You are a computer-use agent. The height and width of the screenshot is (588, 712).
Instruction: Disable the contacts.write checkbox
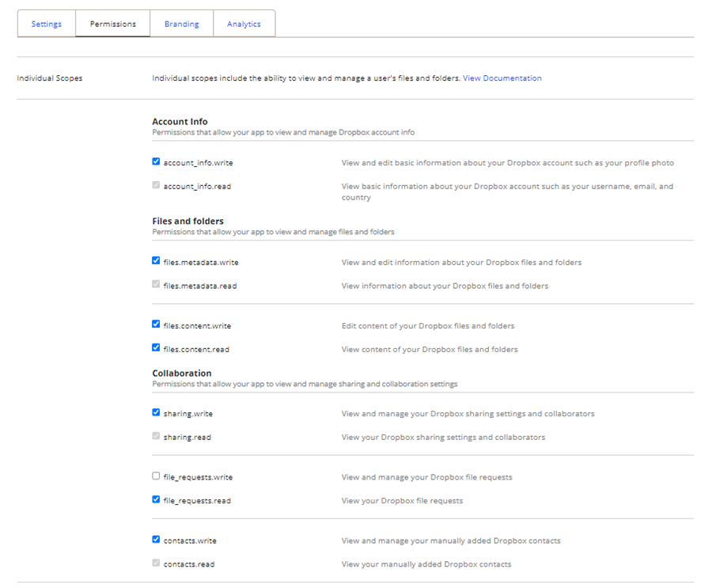click(156, 540)
